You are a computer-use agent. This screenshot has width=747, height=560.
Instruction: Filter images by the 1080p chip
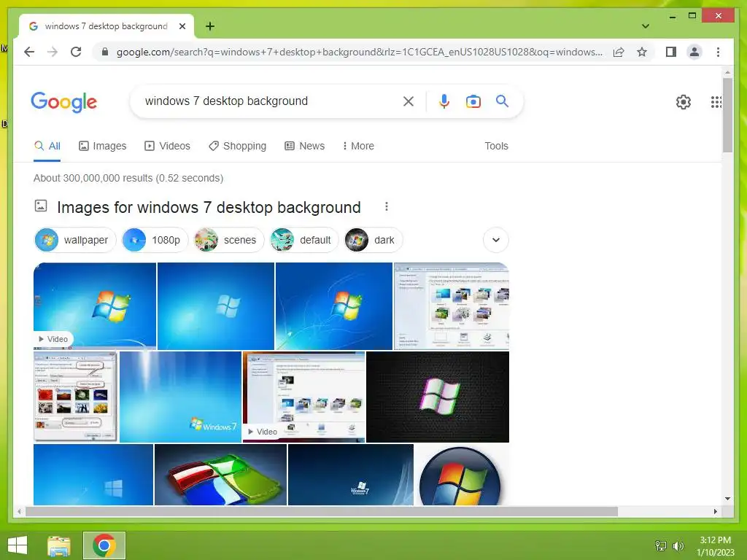pos(155,240)
